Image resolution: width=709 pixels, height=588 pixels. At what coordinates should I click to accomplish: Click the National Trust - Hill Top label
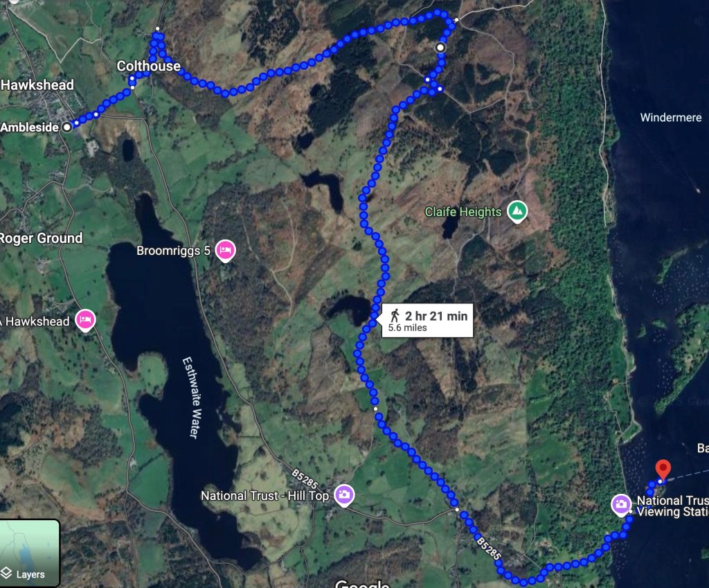click(264, 496)
